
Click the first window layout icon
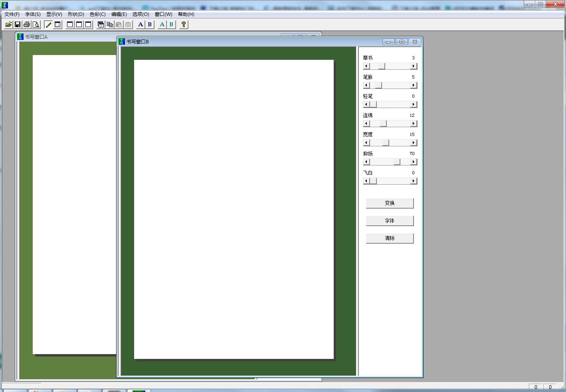click(x=70, y=25)
